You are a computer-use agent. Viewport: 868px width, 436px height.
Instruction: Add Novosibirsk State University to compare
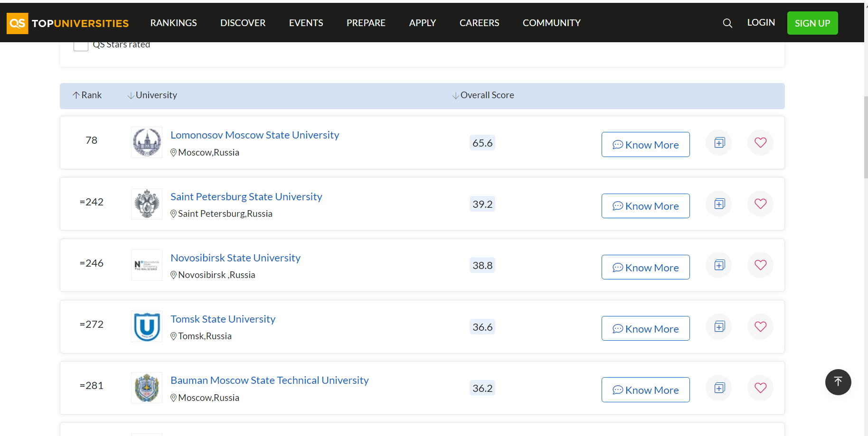coord(719,265)
